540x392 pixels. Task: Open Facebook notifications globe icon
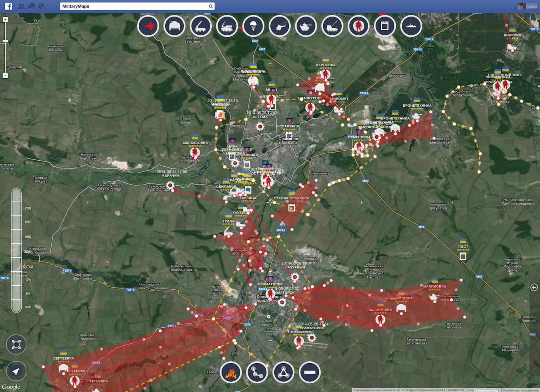(41, 6)
